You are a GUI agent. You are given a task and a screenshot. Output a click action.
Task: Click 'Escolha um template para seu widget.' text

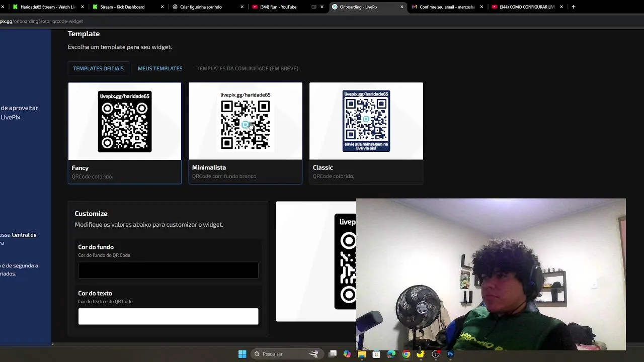[120, 47]
